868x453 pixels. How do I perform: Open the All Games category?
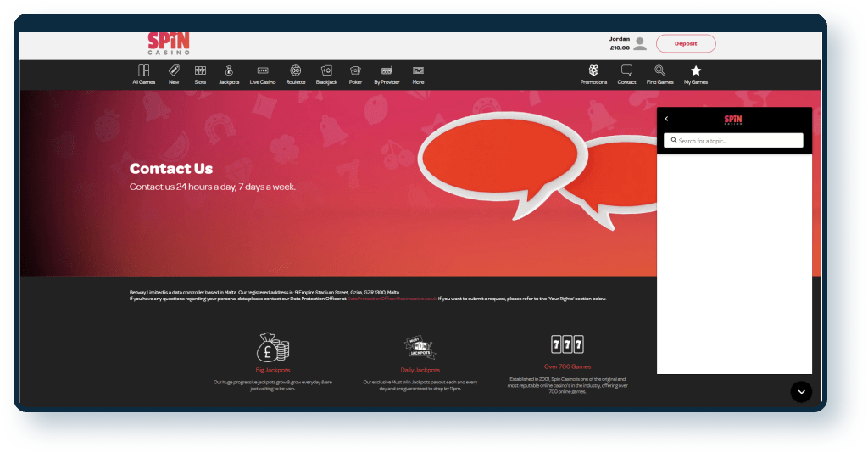143,75
